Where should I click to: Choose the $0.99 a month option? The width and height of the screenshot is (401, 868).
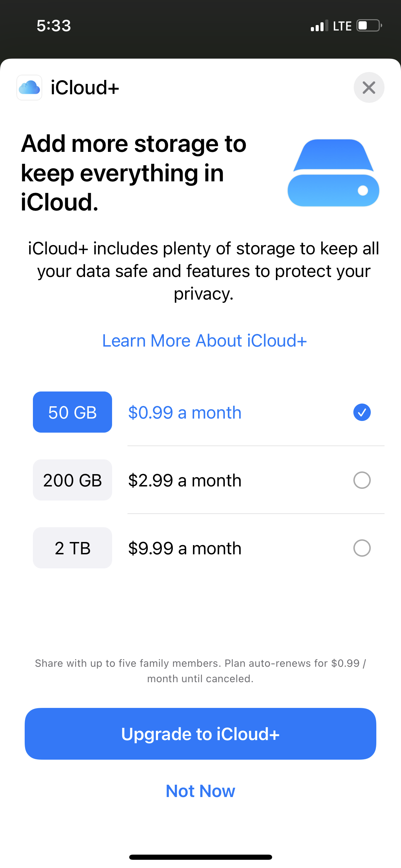coord(185,412)
